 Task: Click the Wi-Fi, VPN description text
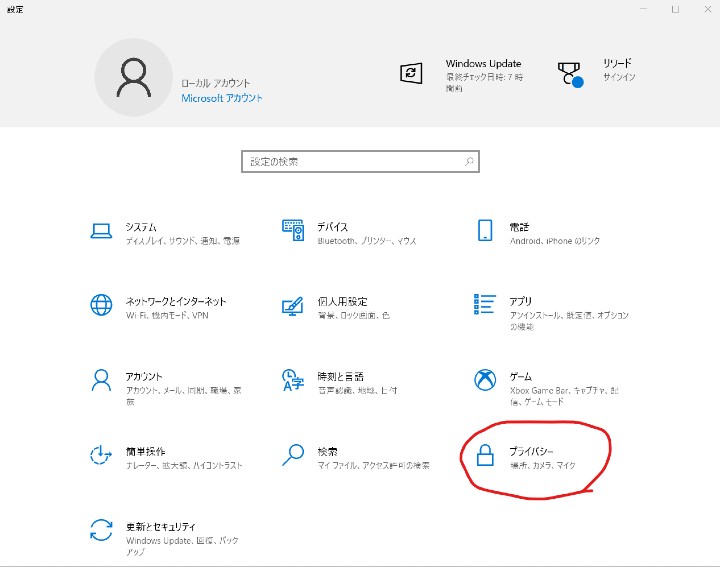(167, 315)
